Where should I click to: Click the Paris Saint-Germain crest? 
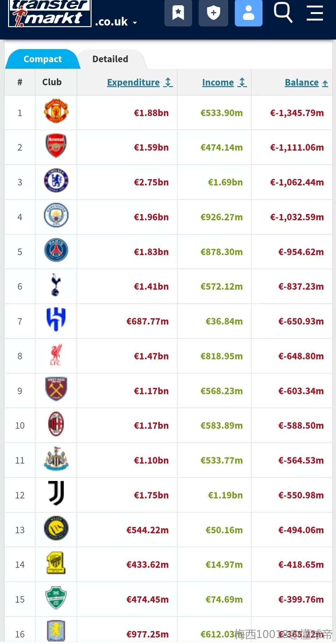tap(56, 250)
